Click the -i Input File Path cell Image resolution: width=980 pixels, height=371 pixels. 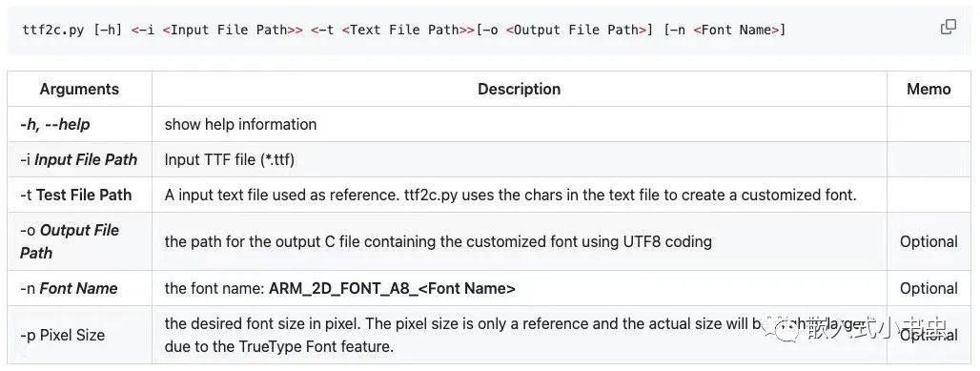point(79,159)
